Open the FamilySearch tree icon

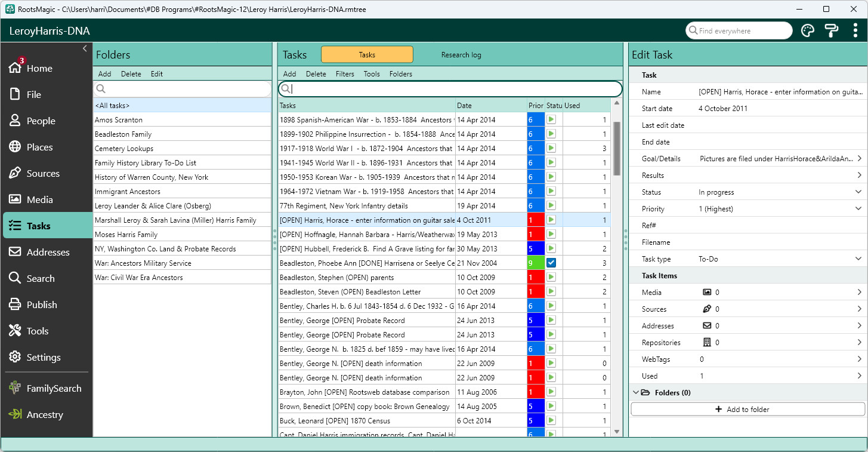[x=16, y=388]
